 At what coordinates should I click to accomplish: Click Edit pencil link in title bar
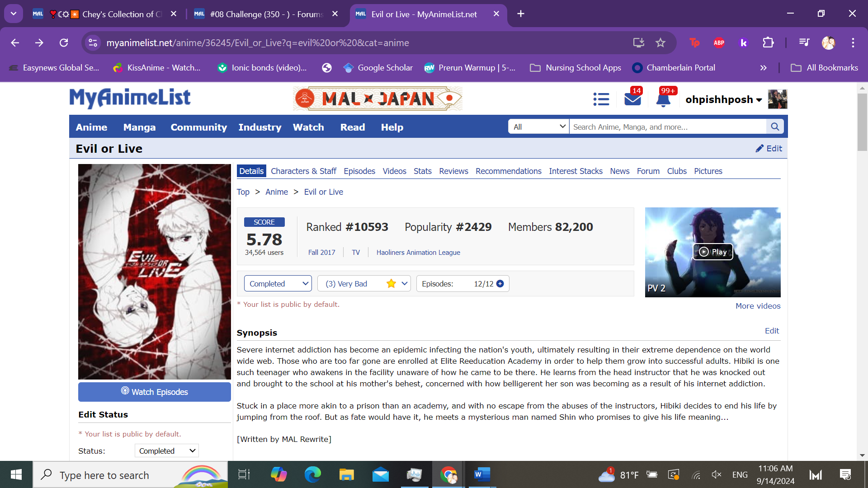pyautogui.click(x=769, y=148)
